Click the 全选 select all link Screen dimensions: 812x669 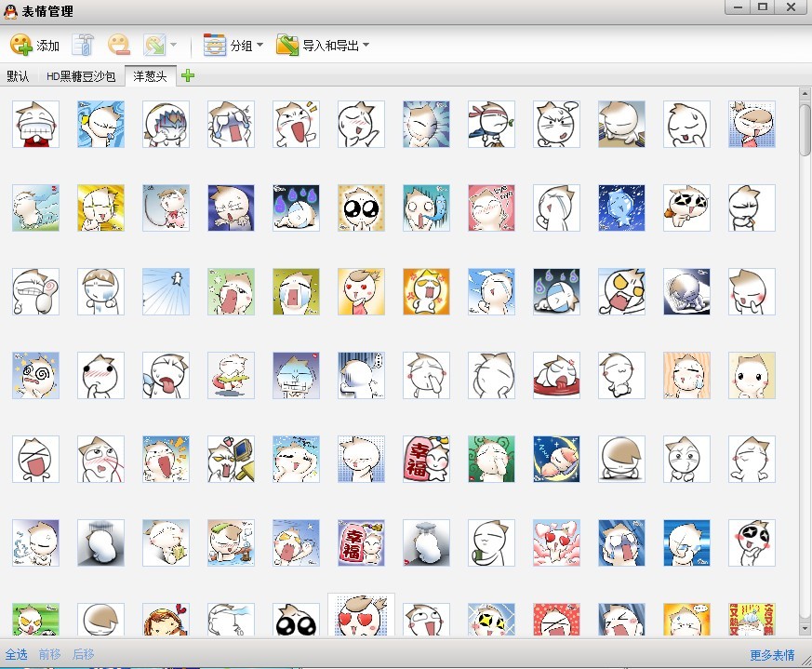(x=16, y=655)
